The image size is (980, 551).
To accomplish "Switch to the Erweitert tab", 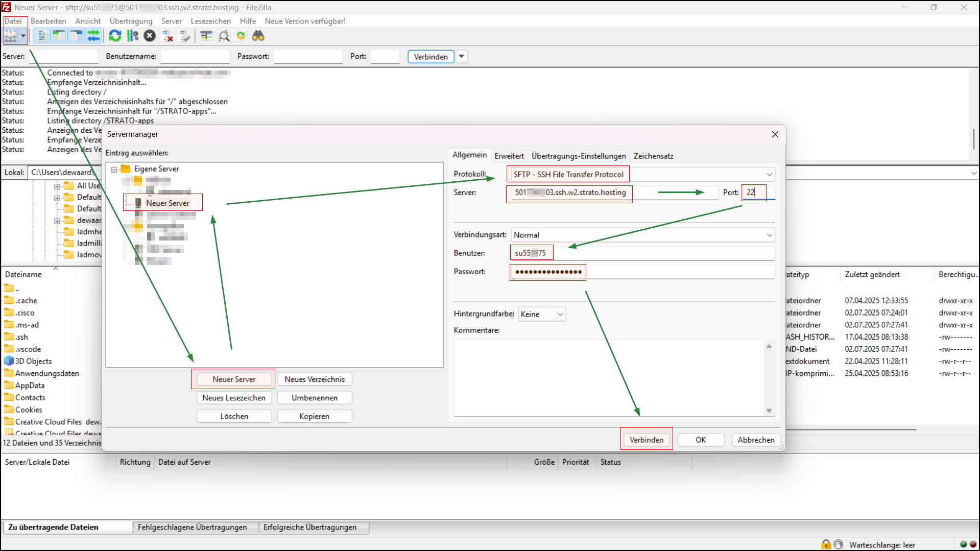I will 509,156.
